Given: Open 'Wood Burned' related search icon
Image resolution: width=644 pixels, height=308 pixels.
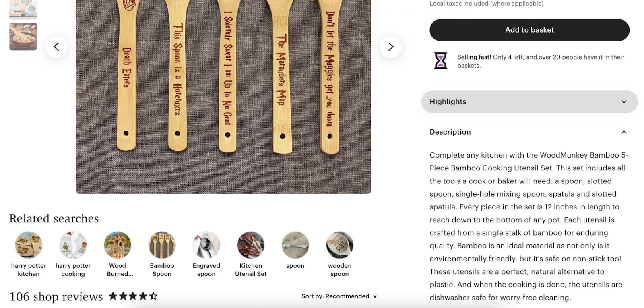Looking at the screenshot, I should tap(118, 245).
